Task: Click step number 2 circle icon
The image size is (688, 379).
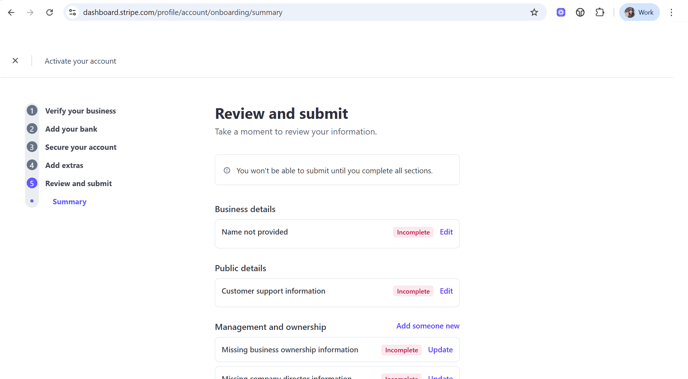Action: tap(32, 129)
